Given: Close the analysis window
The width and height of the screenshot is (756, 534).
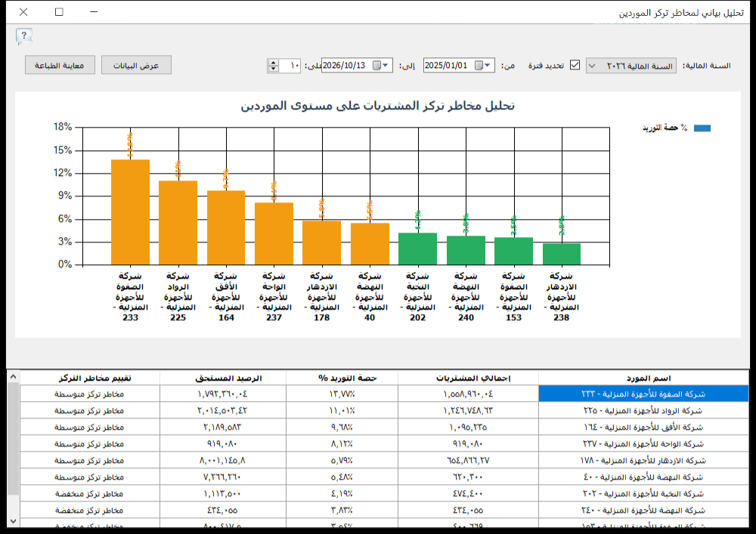Looking at the screenshot, I should pyautogui.click(x=23, y=11).
